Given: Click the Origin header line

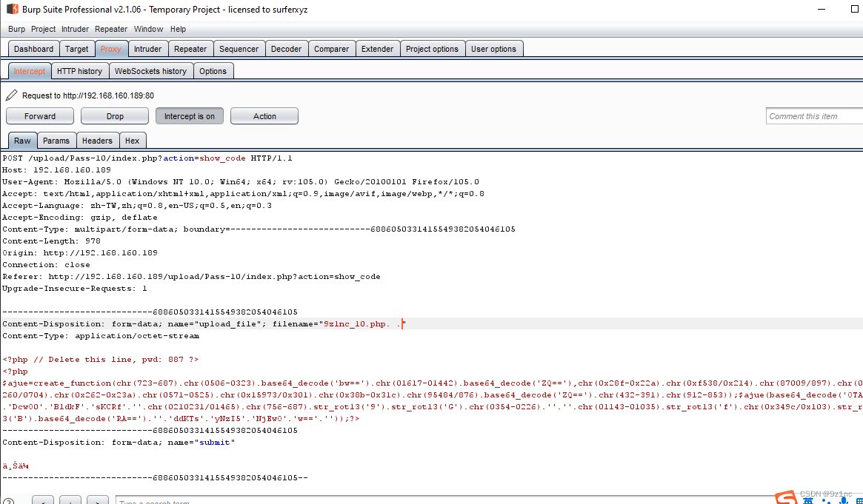Looking at the screenshot, I should 80,253.
